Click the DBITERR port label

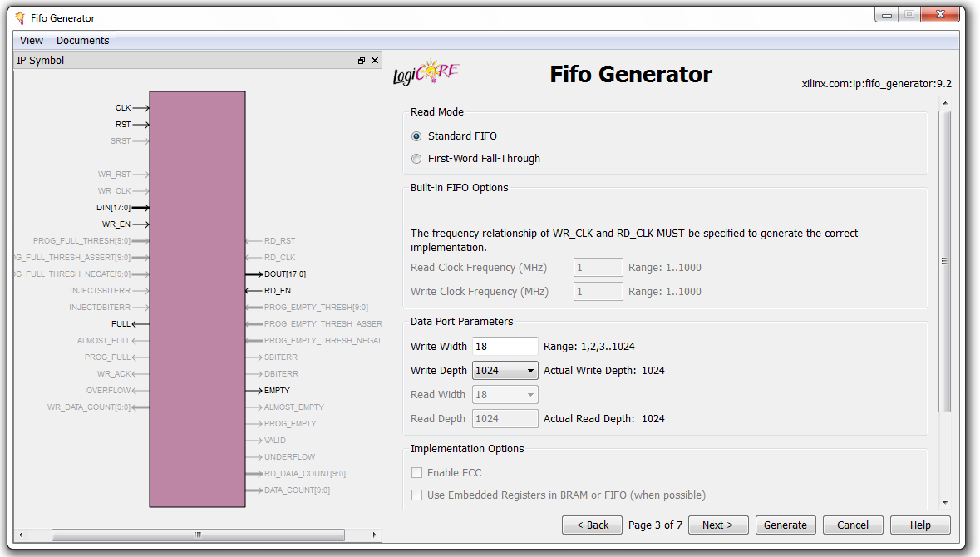[x=281, y=374]
